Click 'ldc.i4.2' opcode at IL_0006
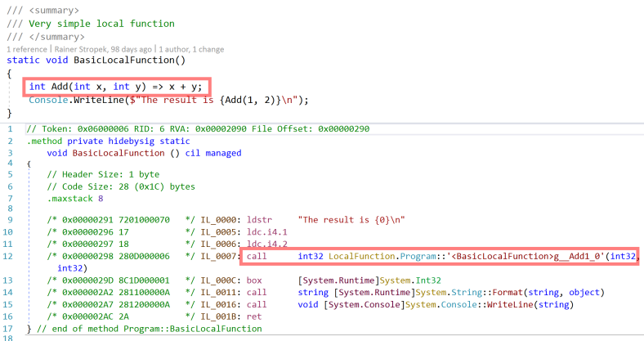The width and height of the screenshot is (644, 341). [267, 244]
